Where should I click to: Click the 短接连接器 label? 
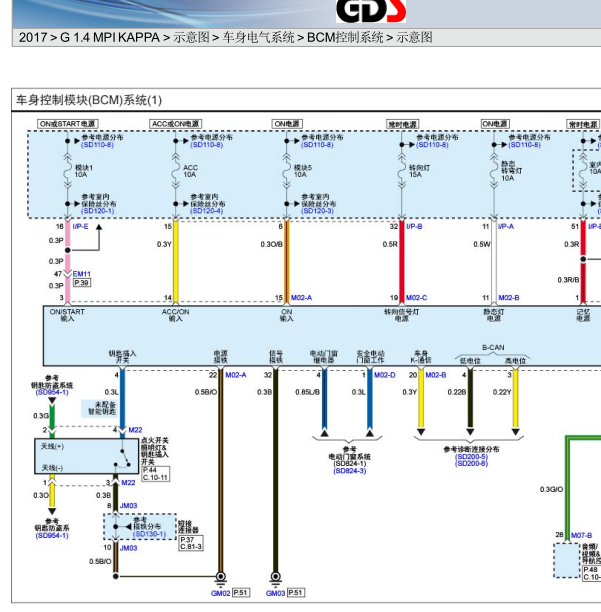pos(188,527)
